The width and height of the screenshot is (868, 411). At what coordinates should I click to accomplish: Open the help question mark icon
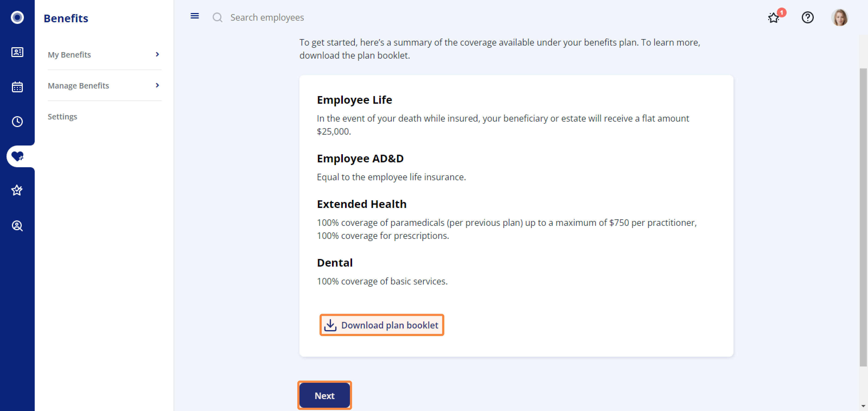click(x=807, y=17)
